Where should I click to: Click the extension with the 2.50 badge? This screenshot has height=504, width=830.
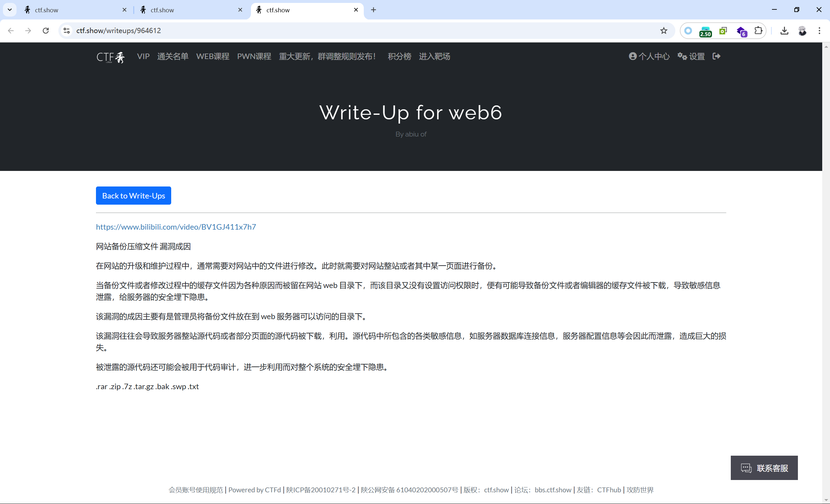[705, 31]
